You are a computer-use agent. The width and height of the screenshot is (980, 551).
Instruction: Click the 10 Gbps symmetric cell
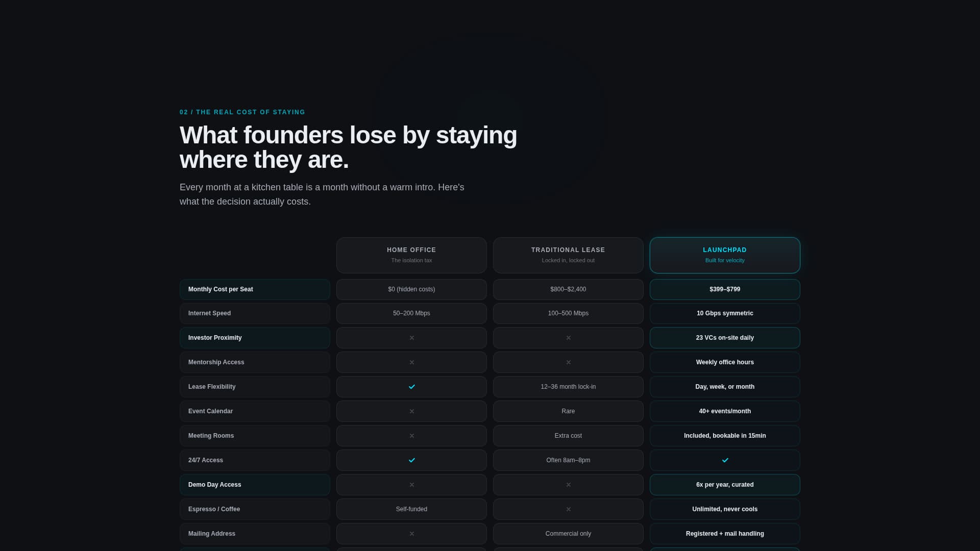pos(725,313)
